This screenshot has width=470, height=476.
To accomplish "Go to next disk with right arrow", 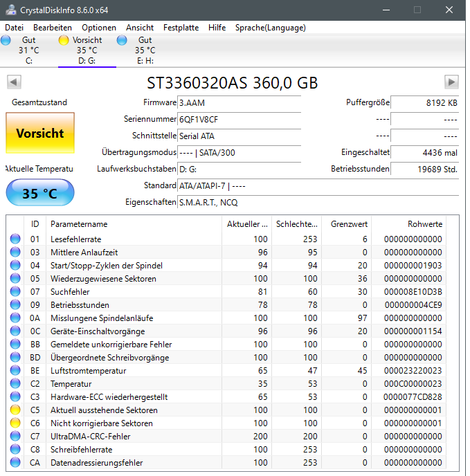I will click(451, 82).
